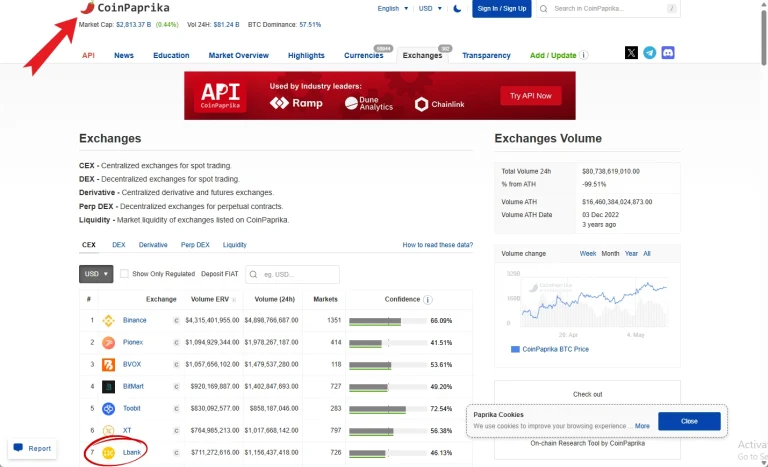Open the X (Twitter) social icon
The height and width of the screenshot is (467, 768).
click(x=631, y=53)
